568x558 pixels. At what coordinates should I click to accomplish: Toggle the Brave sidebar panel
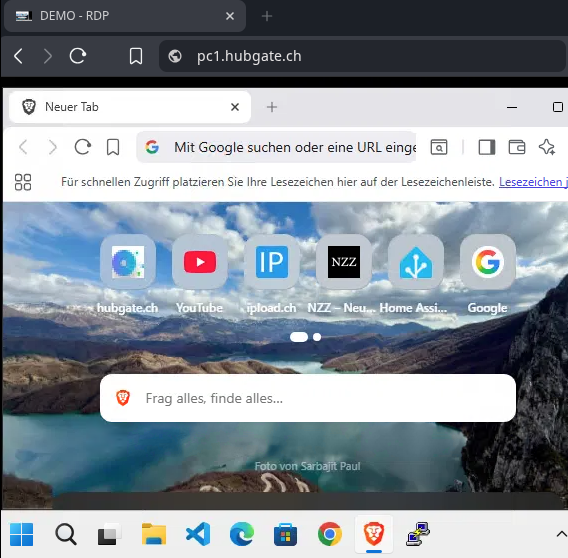pyautogui.click(x=486, y=147)
